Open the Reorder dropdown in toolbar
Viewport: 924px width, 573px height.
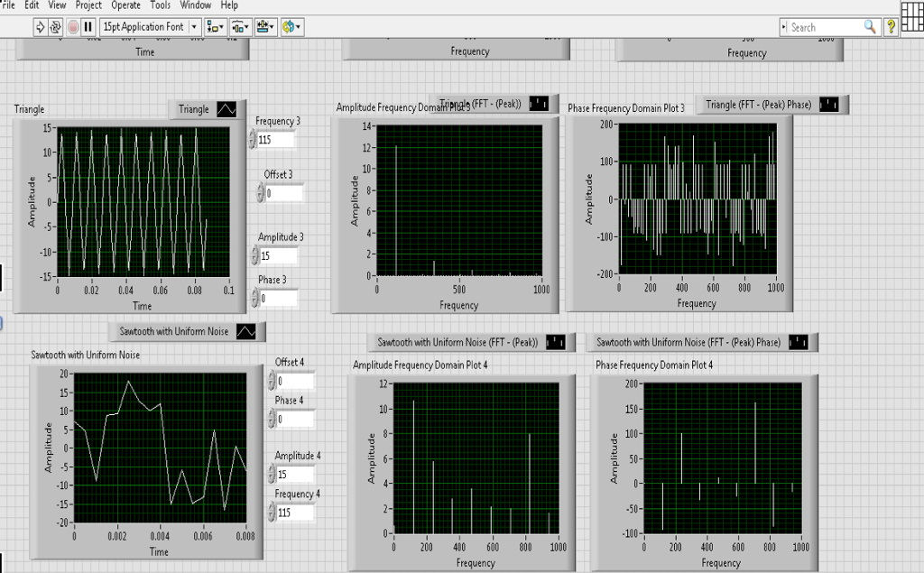(x=291, y=27)
